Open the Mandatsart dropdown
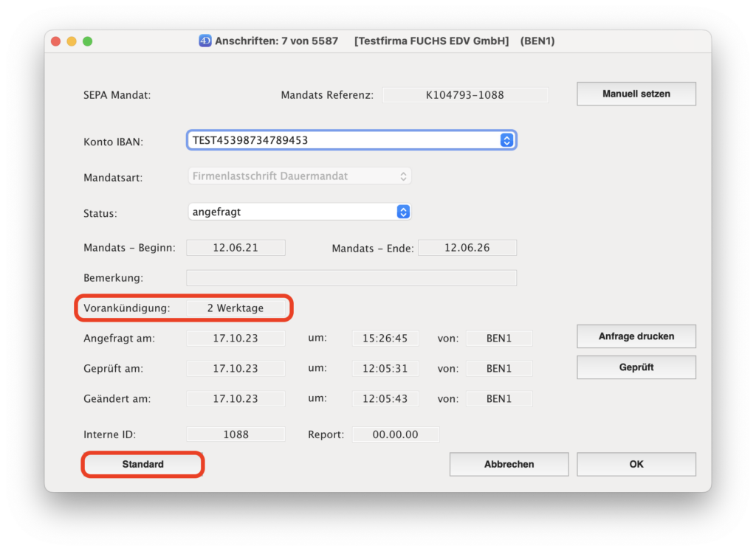Image resolution: width=756 pixels, height=551 pixels. tap(300, 176)
